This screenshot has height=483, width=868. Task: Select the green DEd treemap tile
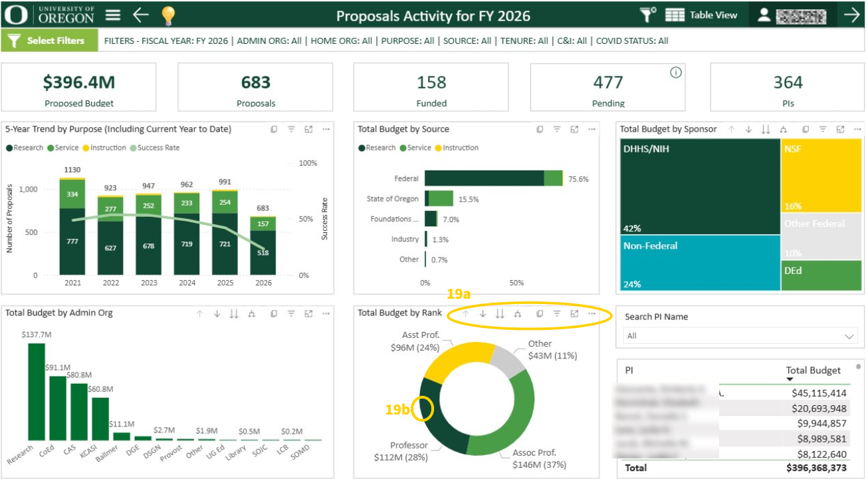822,275
